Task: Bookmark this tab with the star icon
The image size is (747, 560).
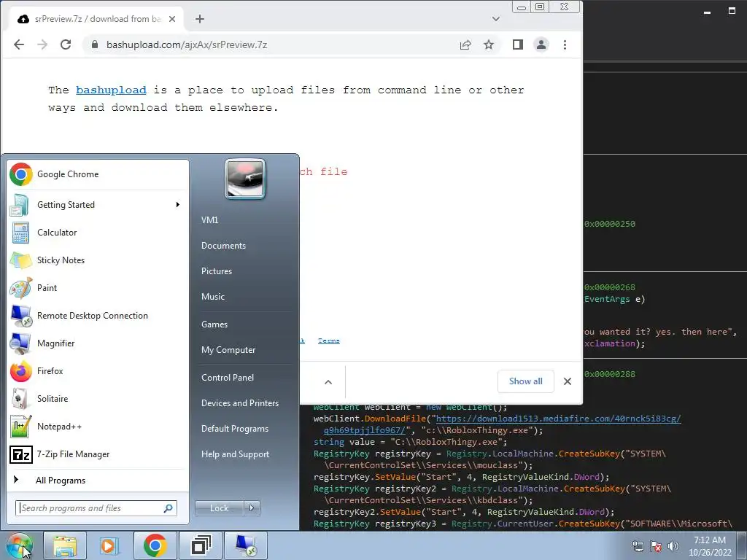Action: [x=489, y=44]
